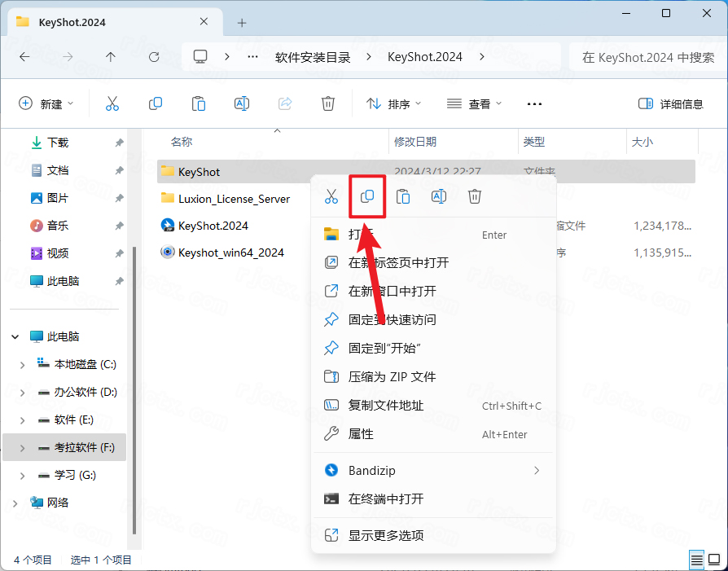Collapse 此电脑 tree node

pyautogui.click(x=15, y=337)
